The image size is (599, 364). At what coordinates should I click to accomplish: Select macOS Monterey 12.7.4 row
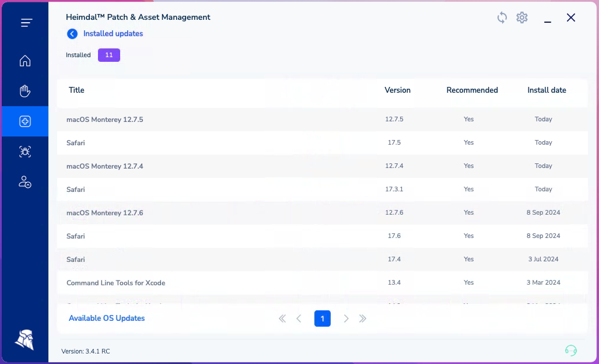click(x=323, y=166)
